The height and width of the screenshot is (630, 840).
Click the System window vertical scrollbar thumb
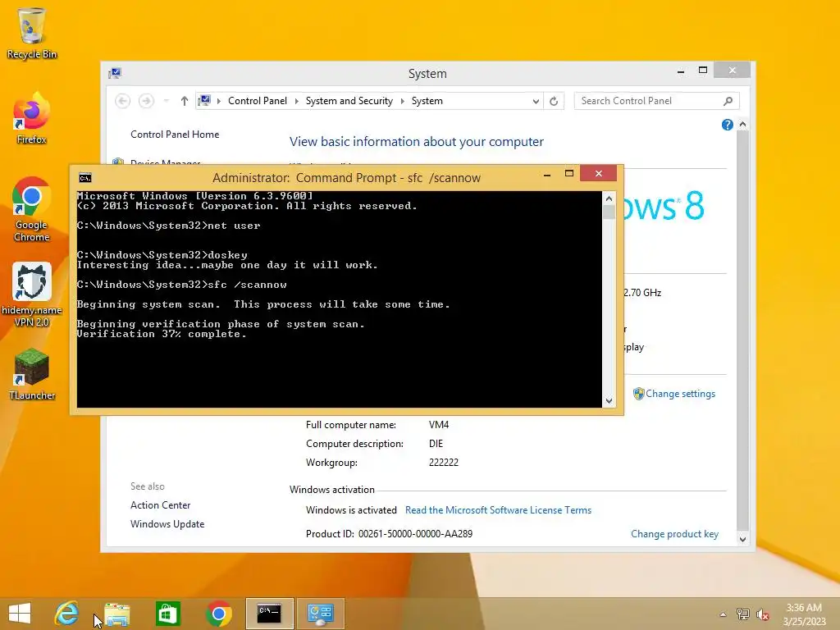pos(742,330)
